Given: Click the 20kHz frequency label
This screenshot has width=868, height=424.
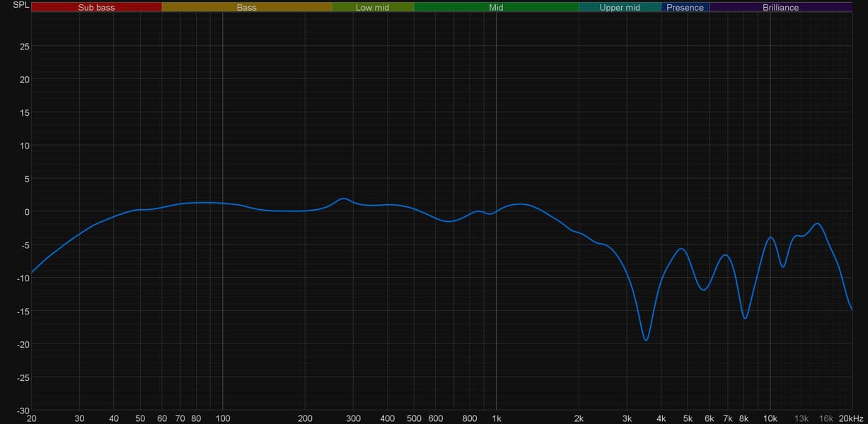Looking at the screenshot, I should coord(852,419).
